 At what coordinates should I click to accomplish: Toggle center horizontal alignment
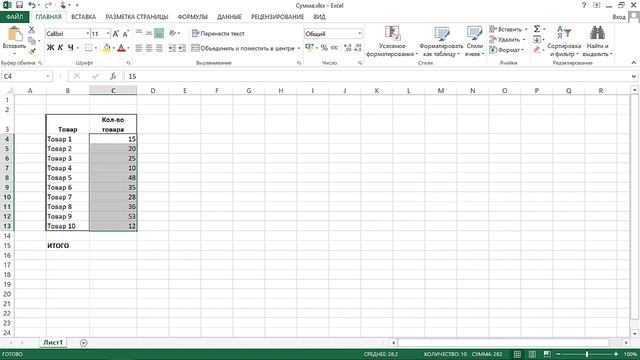click(x=149, y=48)
